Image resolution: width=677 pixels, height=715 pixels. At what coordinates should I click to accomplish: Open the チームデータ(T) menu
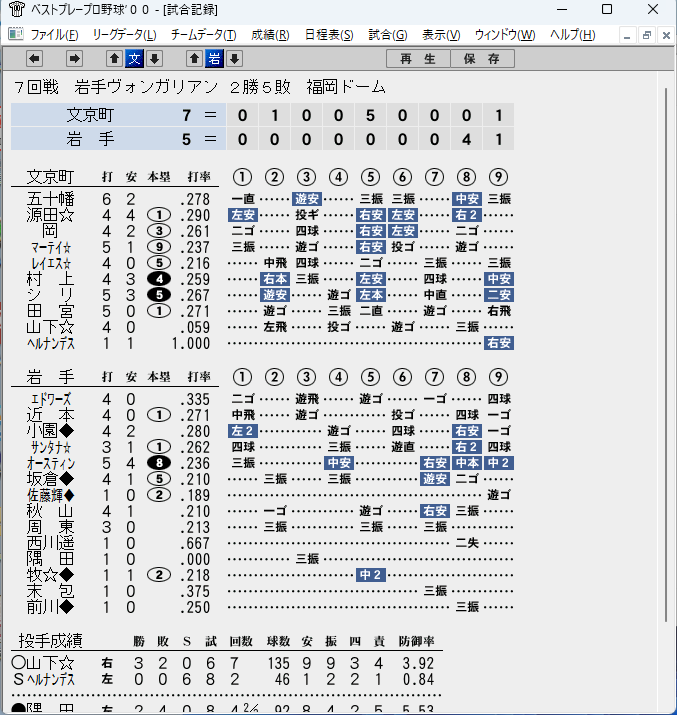click(x=204, y=35)
